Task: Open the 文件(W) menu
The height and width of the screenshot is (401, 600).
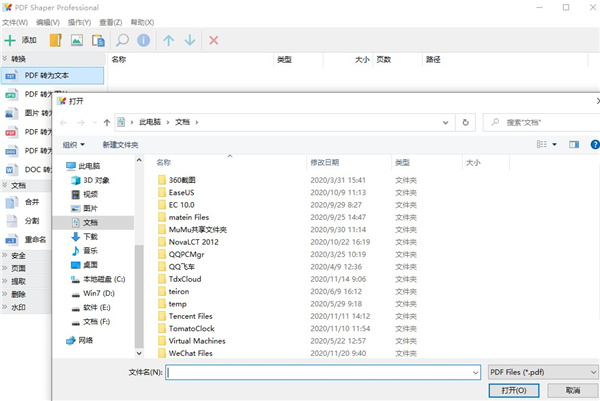Action: pyautogui.click(x=15, y=23)
